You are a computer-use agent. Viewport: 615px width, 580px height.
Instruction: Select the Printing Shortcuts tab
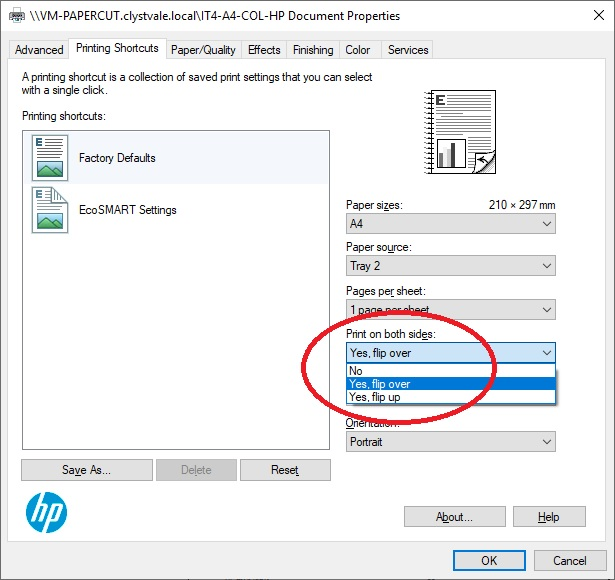pyautogui.click(x=117, y=48)
